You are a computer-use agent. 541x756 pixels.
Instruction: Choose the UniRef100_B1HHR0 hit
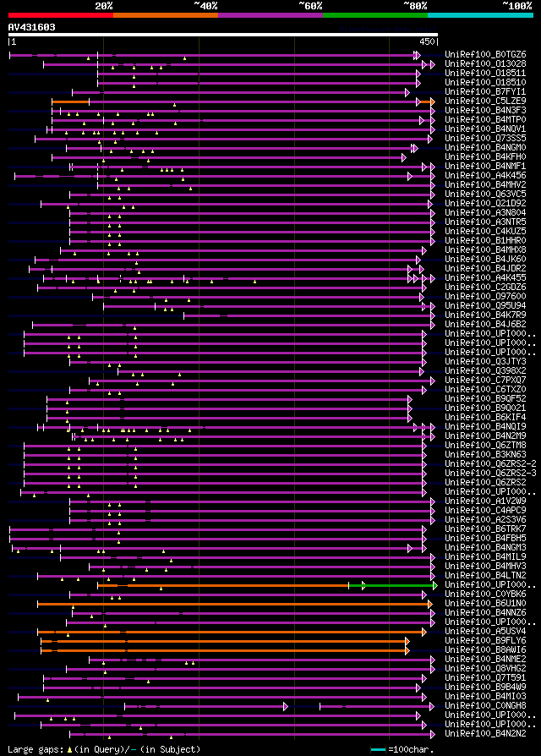(485, 241)
